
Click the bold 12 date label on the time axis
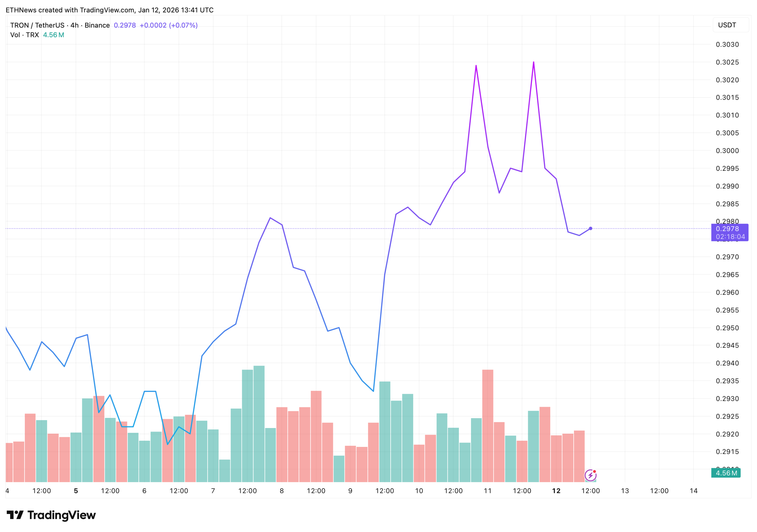556,491
